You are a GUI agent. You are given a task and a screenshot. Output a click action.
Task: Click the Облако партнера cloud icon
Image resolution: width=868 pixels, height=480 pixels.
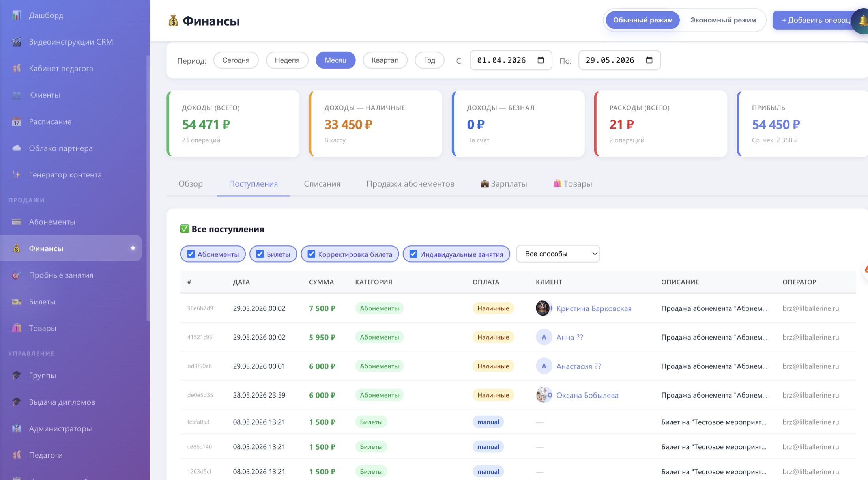click(x=16, y=148)
